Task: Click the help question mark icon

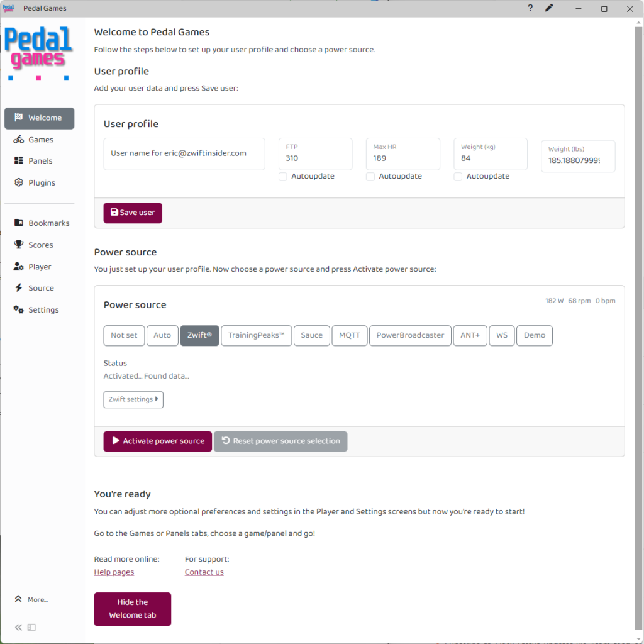Action: click(x=530, y=8)
